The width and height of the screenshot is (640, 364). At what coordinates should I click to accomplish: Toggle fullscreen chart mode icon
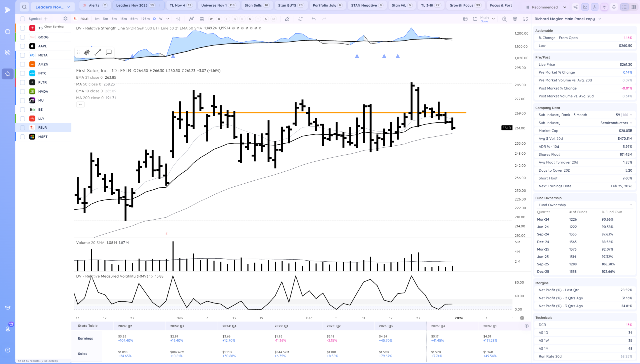[525, 19]
